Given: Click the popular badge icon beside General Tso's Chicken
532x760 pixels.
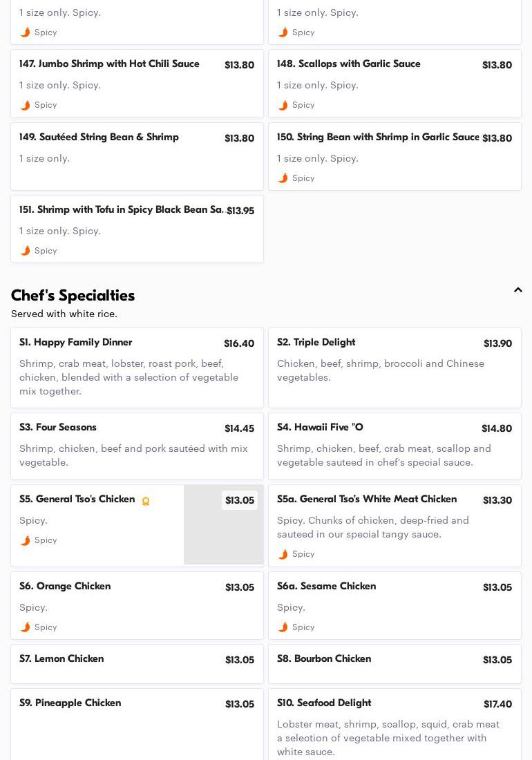Looking at the screenshot, I should 146,501.
